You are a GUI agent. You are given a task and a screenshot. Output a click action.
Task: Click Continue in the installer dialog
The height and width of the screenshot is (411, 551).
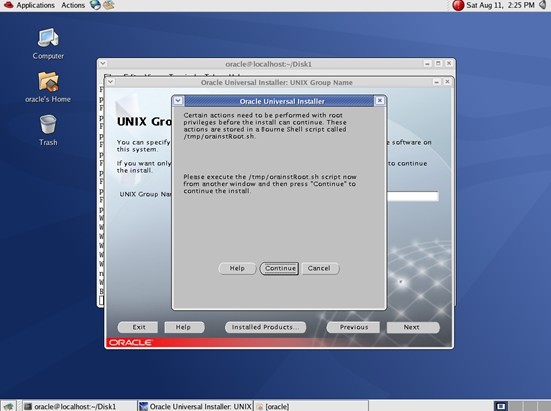(280, 268)
